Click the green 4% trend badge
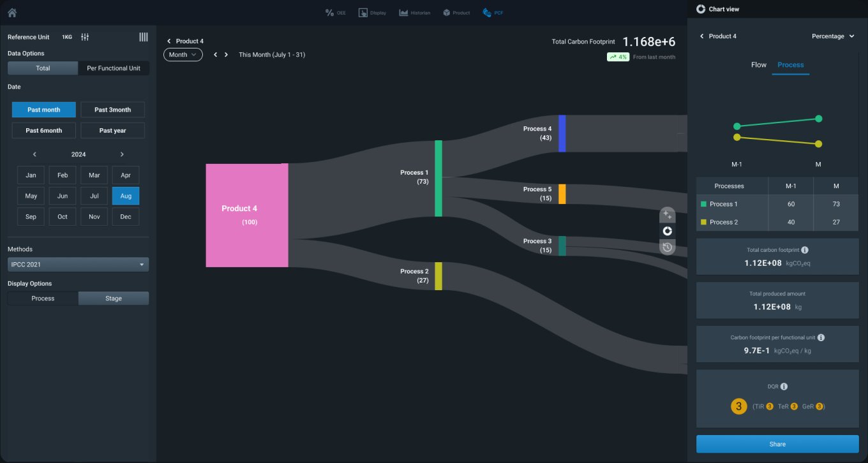The width and height of the screenshot is (868, 463). click(618, 57)
